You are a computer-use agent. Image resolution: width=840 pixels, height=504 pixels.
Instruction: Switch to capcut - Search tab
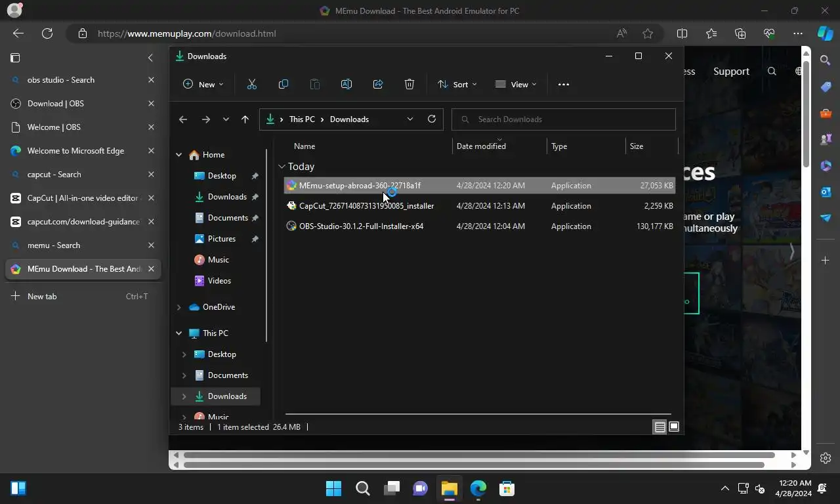tap(83, 175)
